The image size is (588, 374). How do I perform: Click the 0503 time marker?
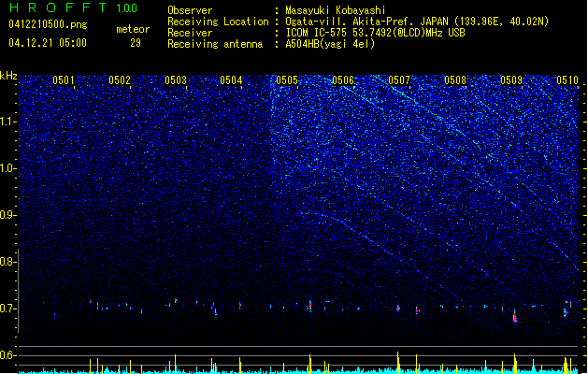pyautogui.click(x=176, y=80)
